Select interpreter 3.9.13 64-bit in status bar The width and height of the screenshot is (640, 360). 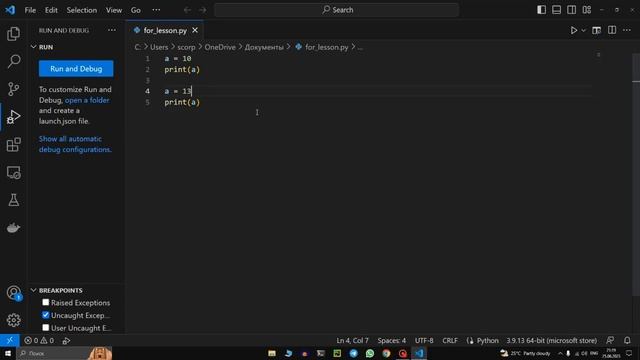(x=551, y=340)
